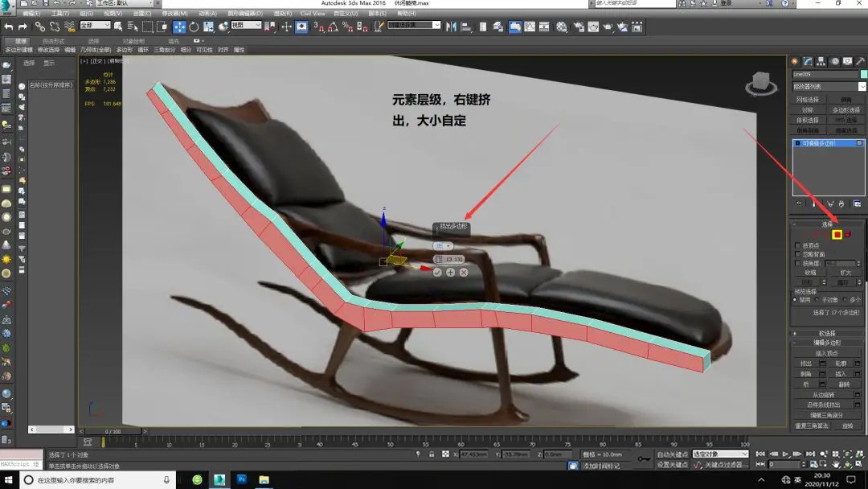Open the extrude type dropdown in caddy
This screenshot has width=868, height=489.
444,246
